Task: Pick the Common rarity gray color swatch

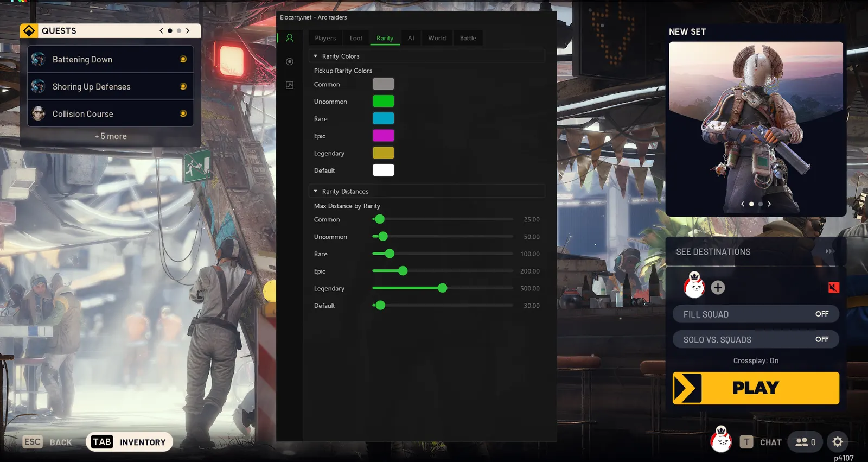Action: (x=383, y=84)
